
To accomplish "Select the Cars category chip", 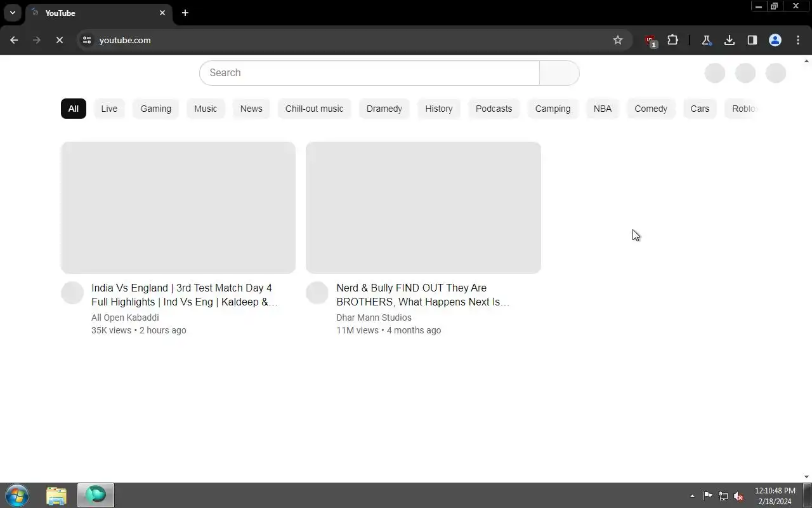I will click(x=700, y=109).
